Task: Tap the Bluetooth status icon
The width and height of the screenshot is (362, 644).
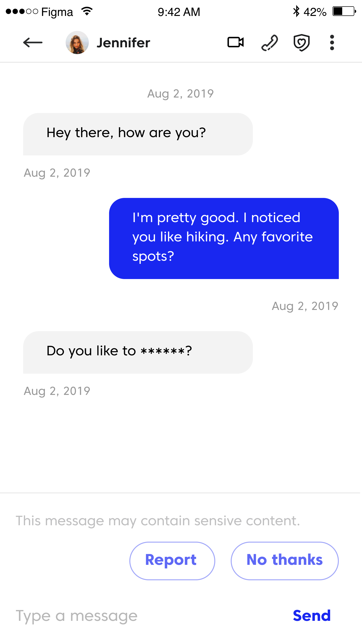Action: pos(296,12)
